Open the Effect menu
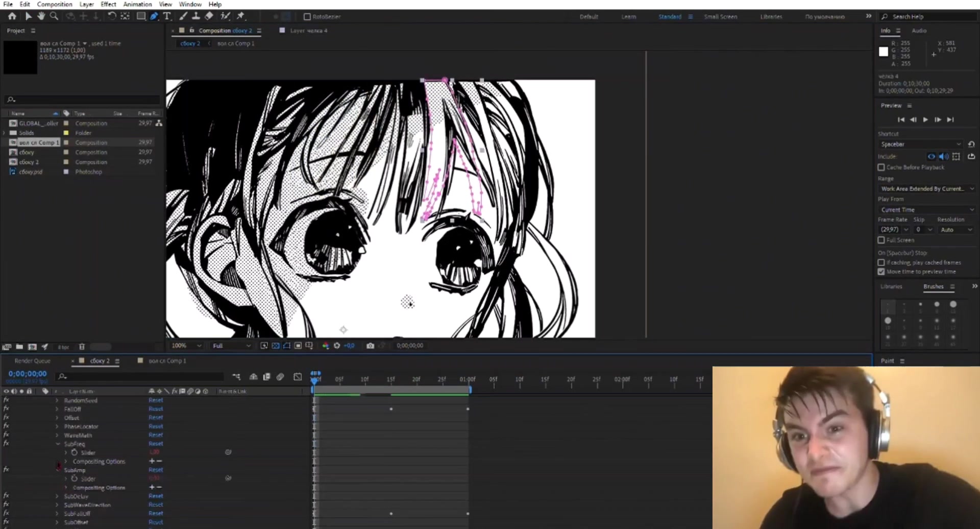 [x=108, y=4]
